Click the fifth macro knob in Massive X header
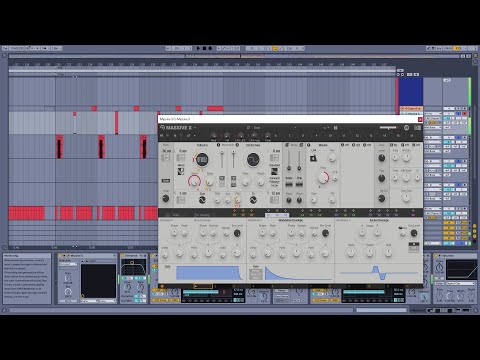480x360 pixels. (x=268, y=135)
